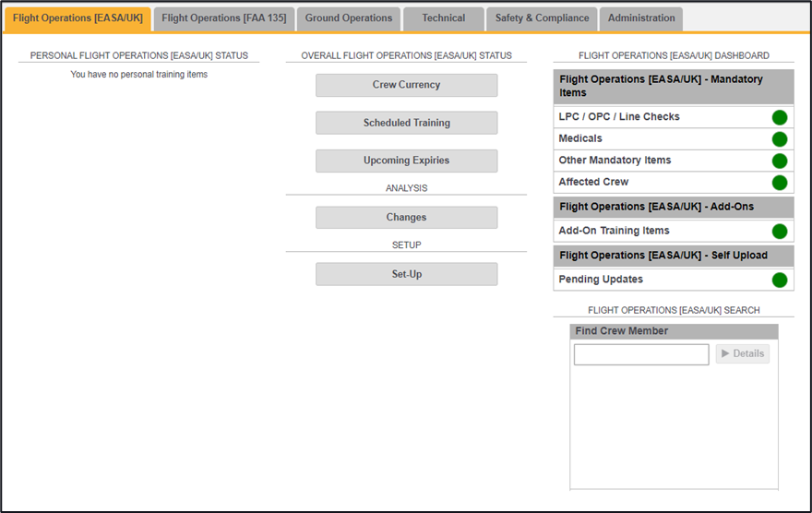The width and height of the screenshot is (812, 513).
Task: Click the Set-Up button
Action: coord(407,274)
